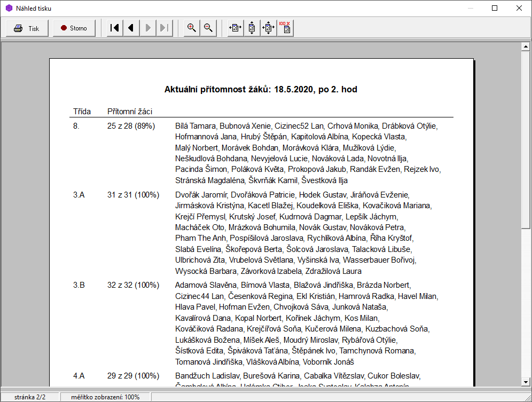Go to the previous page
Image resolution: width=532 pixels, height=402 pixels.
click(131, 28)
